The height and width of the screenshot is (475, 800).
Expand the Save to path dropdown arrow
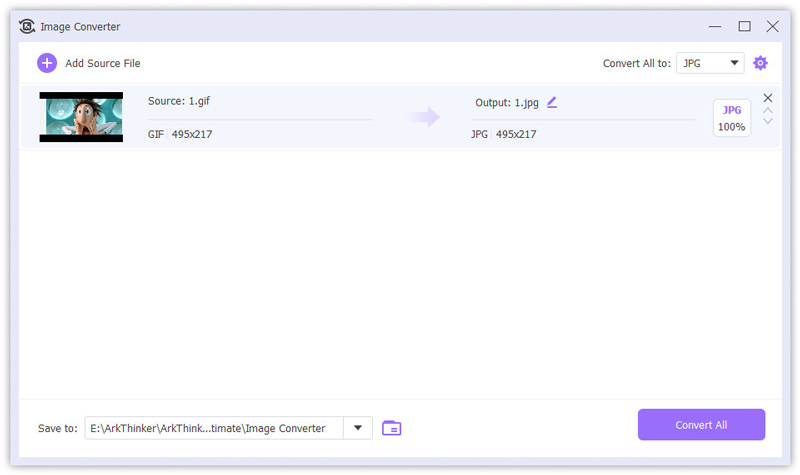tap(358, 428)
